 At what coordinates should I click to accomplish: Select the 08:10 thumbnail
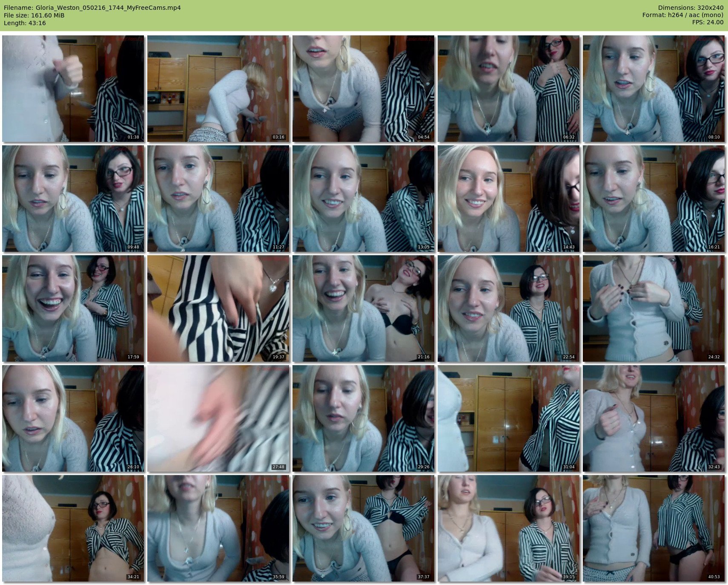click(x=654, y=89)
